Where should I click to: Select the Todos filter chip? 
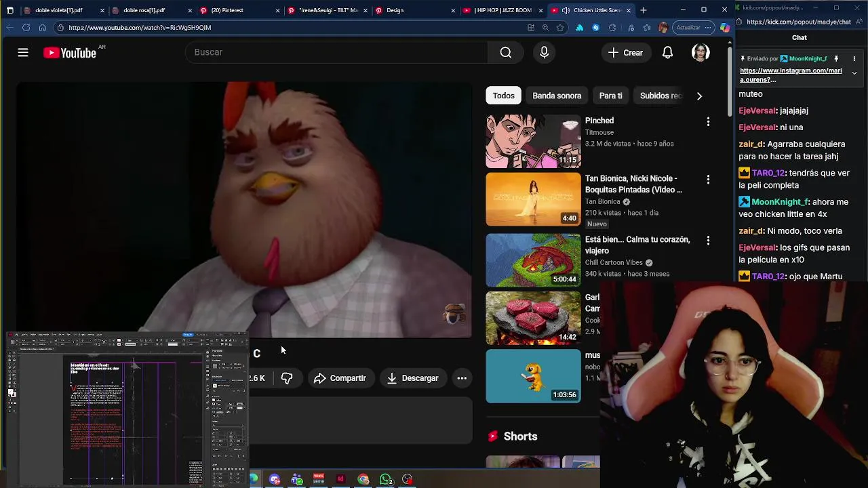[503, 96]
